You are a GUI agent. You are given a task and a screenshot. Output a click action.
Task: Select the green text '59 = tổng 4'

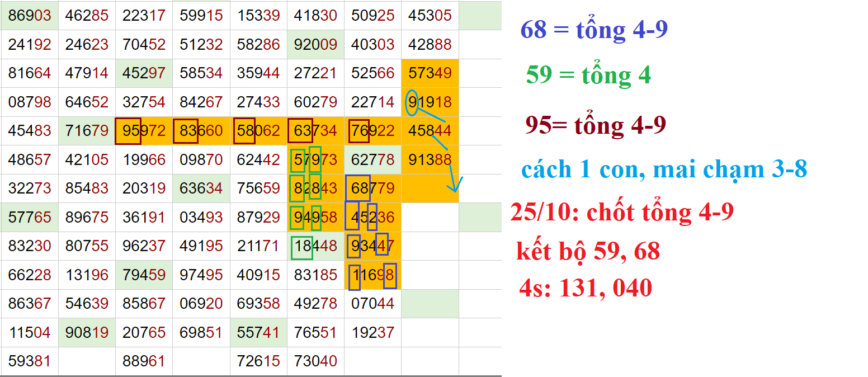(588, 74)
